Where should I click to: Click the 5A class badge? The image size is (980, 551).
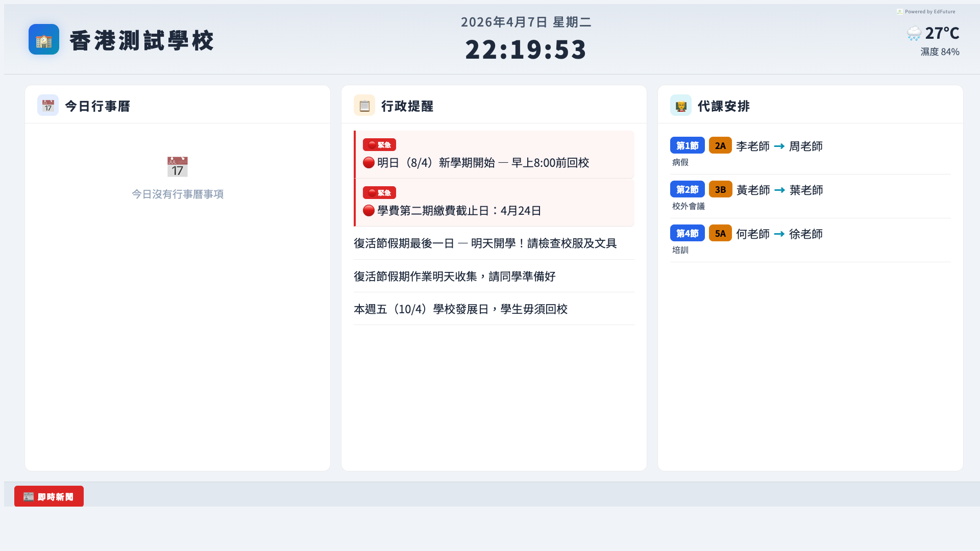click(x=720, y=234)
